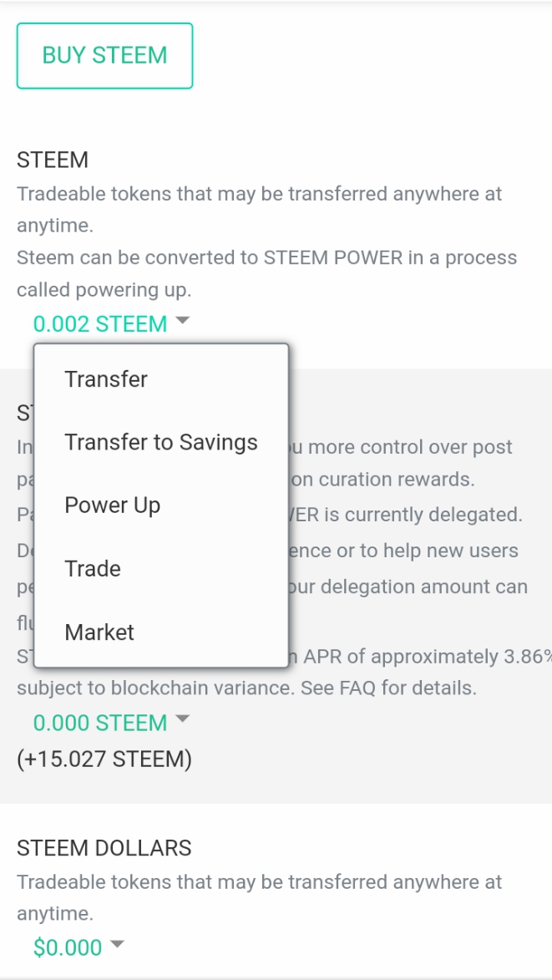Click the arrow beside 0.002 STEEM
The height and width of the screenshot is (980, 552).
(183, 321)
